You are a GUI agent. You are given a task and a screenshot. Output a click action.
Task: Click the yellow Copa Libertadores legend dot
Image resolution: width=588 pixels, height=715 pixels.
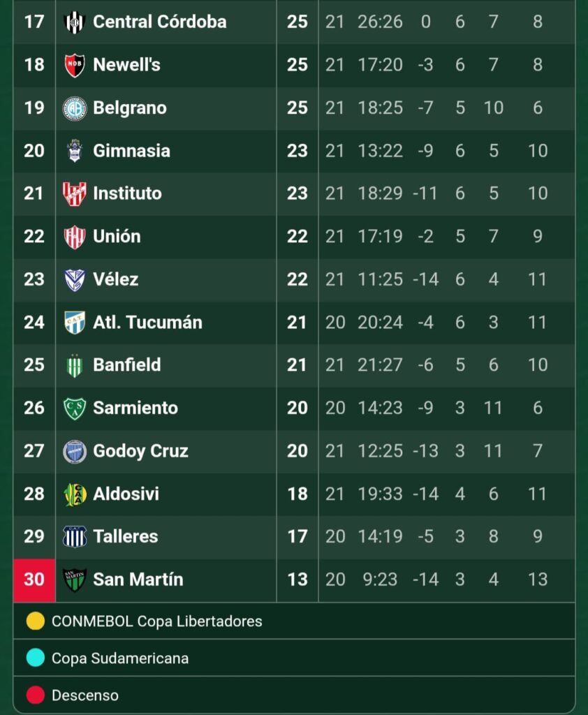point(35,621)
